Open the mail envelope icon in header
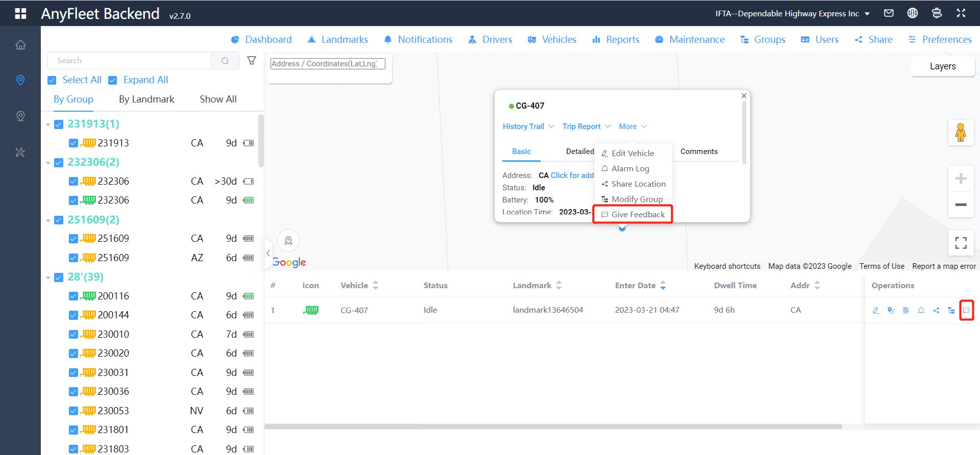 889,13
